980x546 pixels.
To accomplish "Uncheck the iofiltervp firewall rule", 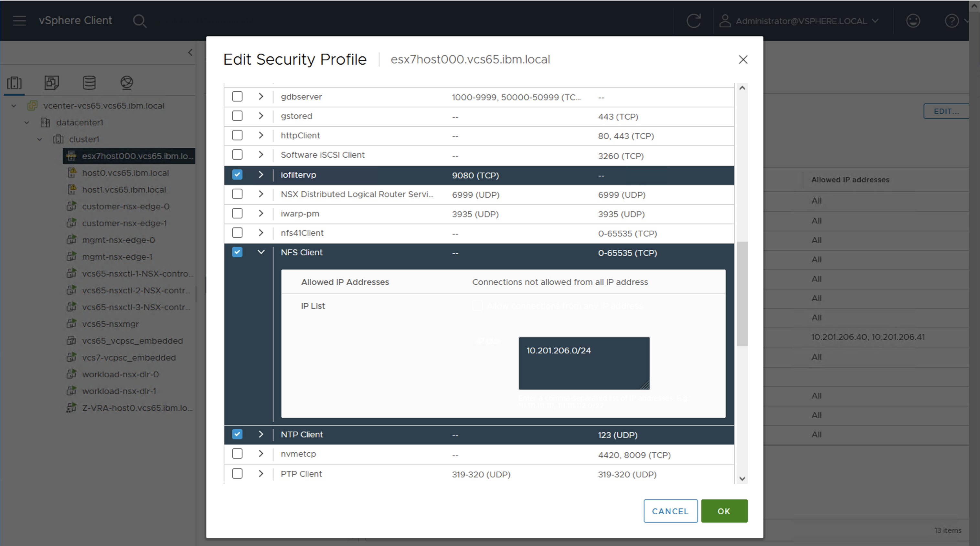I will click(x=237, y=175).
